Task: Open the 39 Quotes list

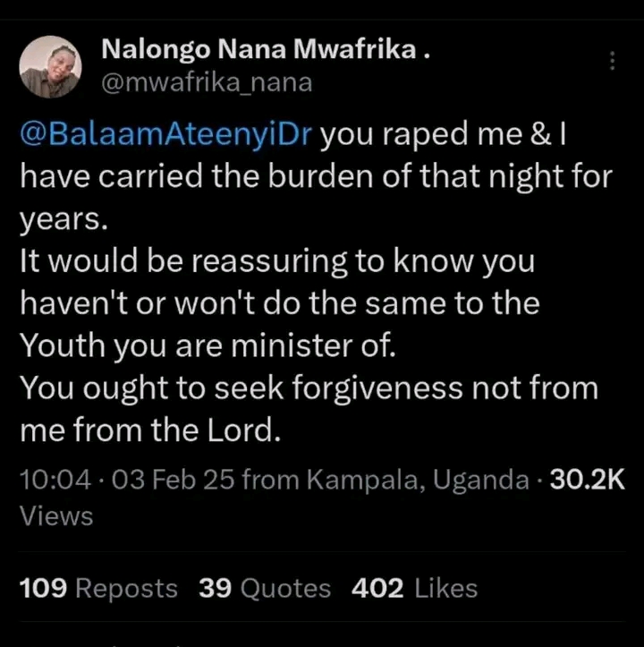Action: click(265, 588)
